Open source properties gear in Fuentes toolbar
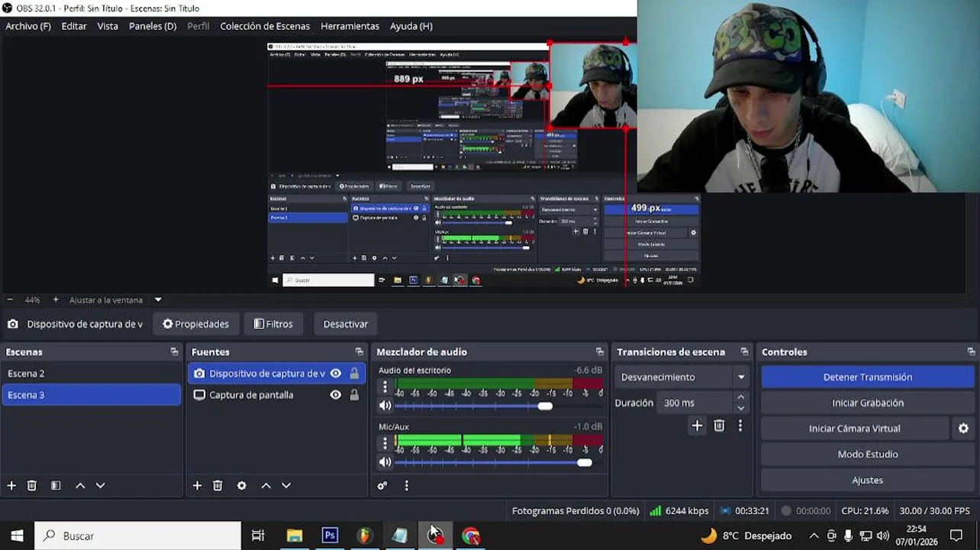 tap(242, 485)
